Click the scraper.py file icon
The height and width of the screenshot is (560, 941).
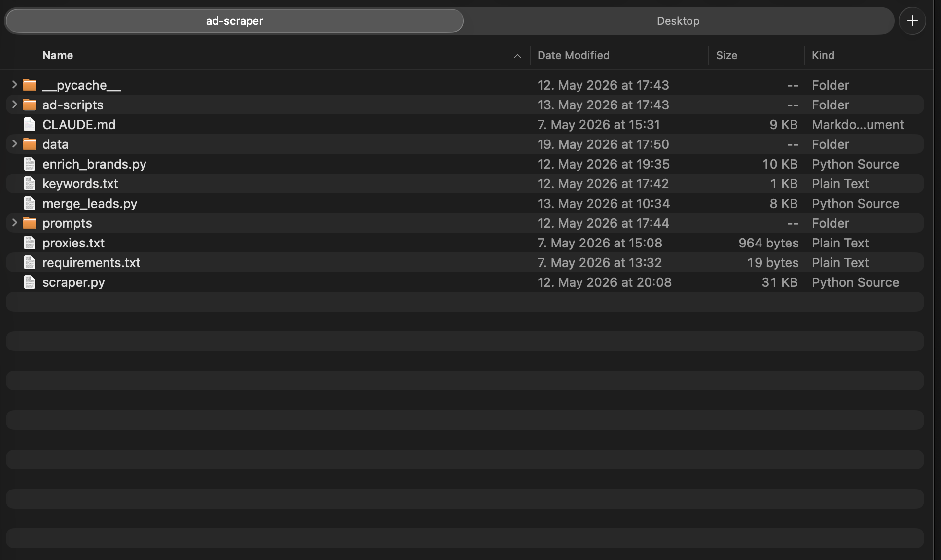tap(30, 282)
